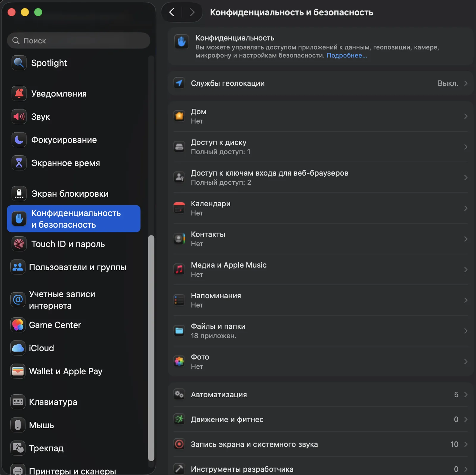Click the Lock Screen icon in sidebar
Image resolution: width=476 pixels, height=475 pixels.
click(19, 194)
